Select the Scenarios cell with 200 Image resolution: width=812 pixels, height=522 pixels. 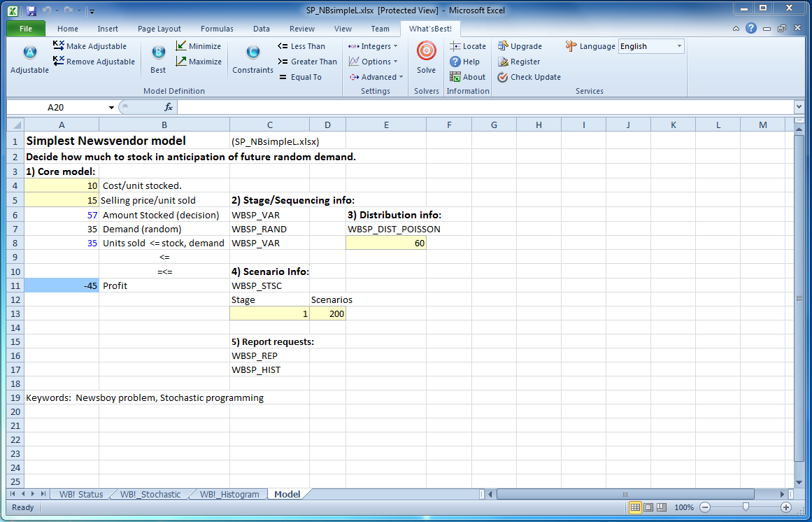click(328, 313)
